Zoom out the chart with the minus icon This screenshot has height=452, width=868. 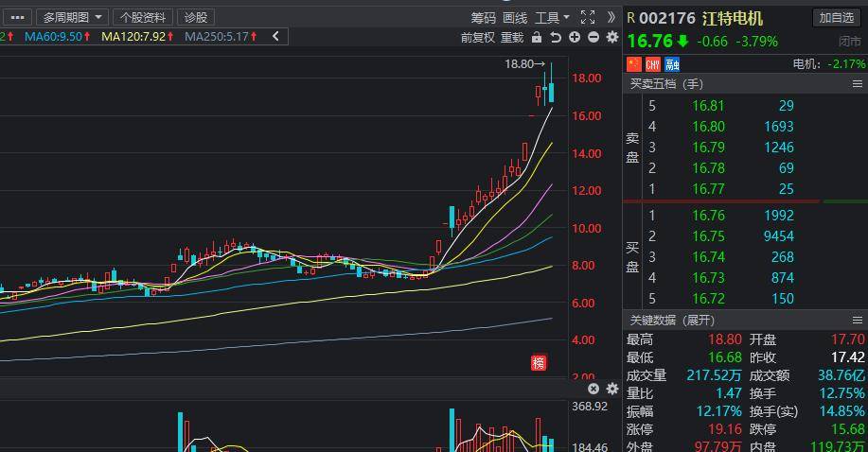[x=593, y=37]
